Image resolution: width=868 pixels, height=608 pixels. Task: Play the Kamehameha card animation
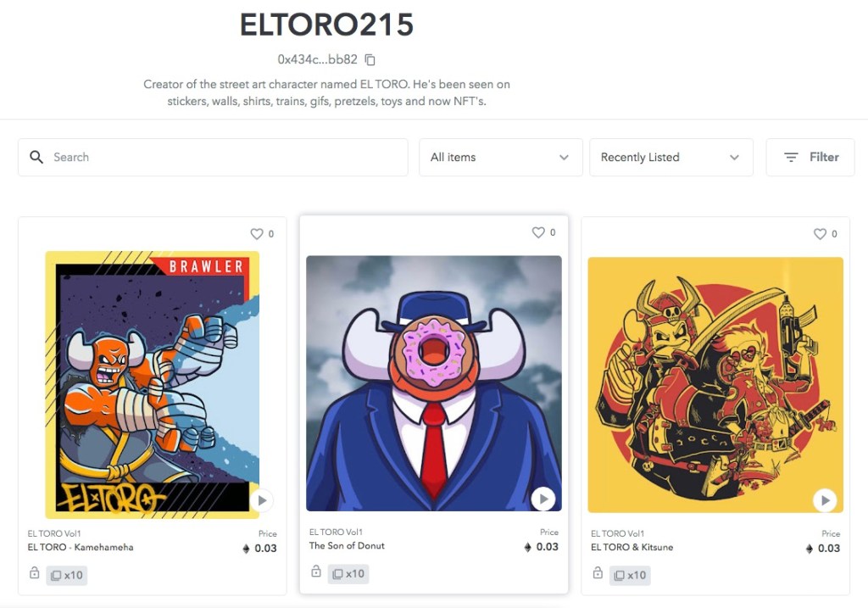point(261,500)
